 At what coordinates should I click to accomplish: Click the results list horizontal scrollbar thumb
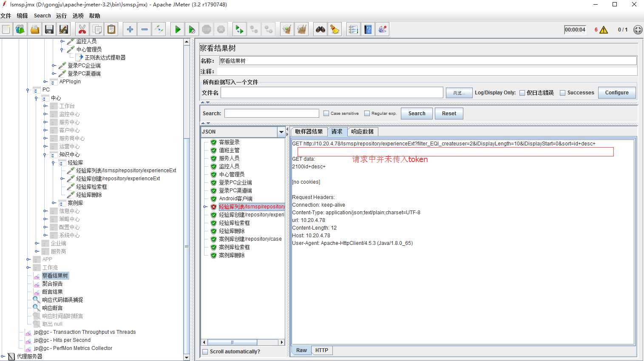coord(232,342)
